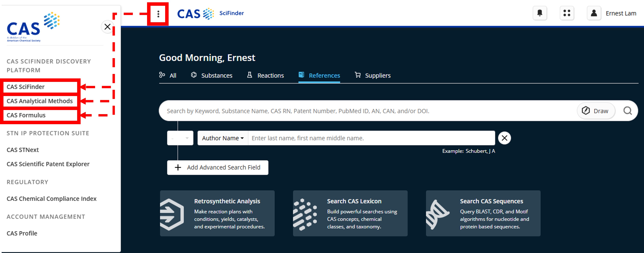Click the user profile icon beside Ernest Lam
644x253 pixels.
594,13
